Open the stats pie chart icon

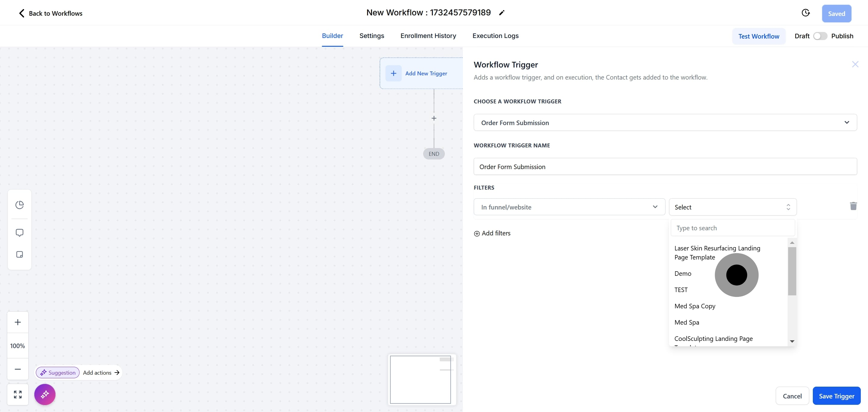pos(20,205)
